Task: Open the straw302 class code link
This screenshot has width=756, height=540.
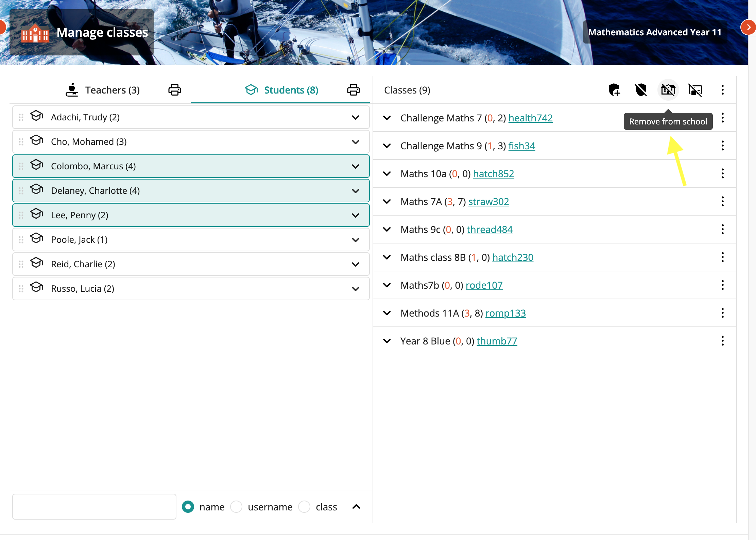Action: pos(488,202)
